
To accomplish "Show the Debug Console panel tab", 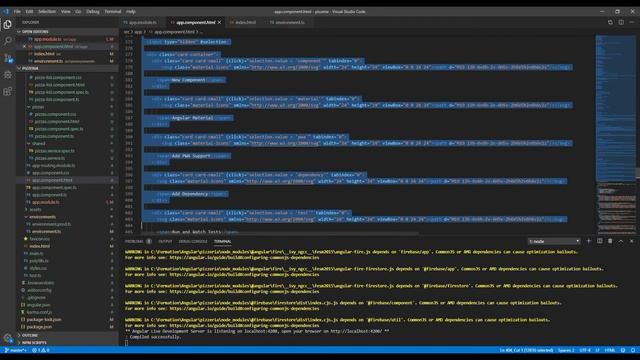I will tap(193, 241).
